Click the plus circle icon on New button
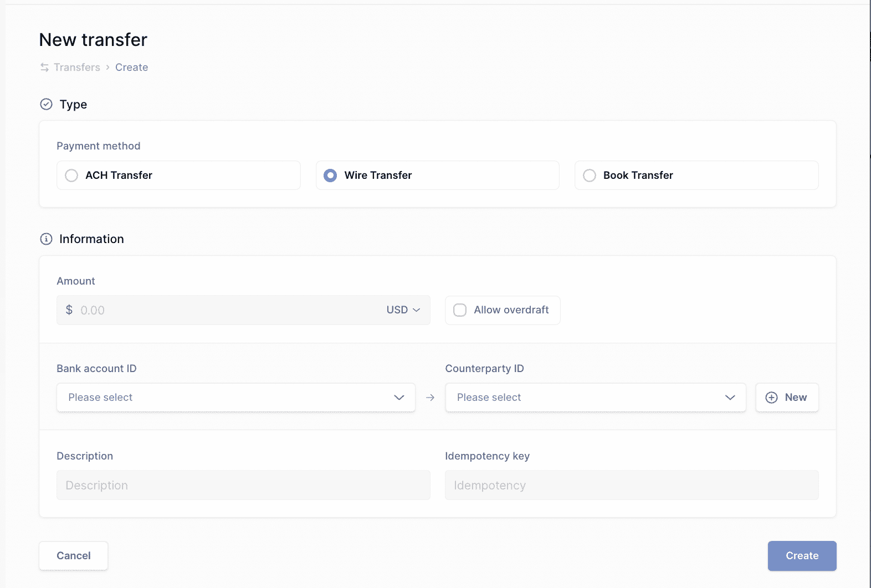Viewport: 871px width, 588px height. 771,398
